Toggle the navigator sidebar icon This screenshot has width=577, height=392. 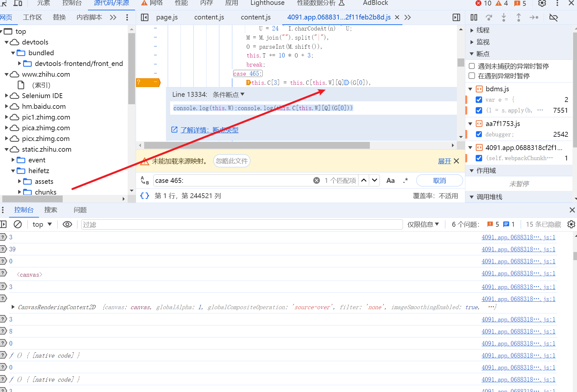(x=145, y=17)
